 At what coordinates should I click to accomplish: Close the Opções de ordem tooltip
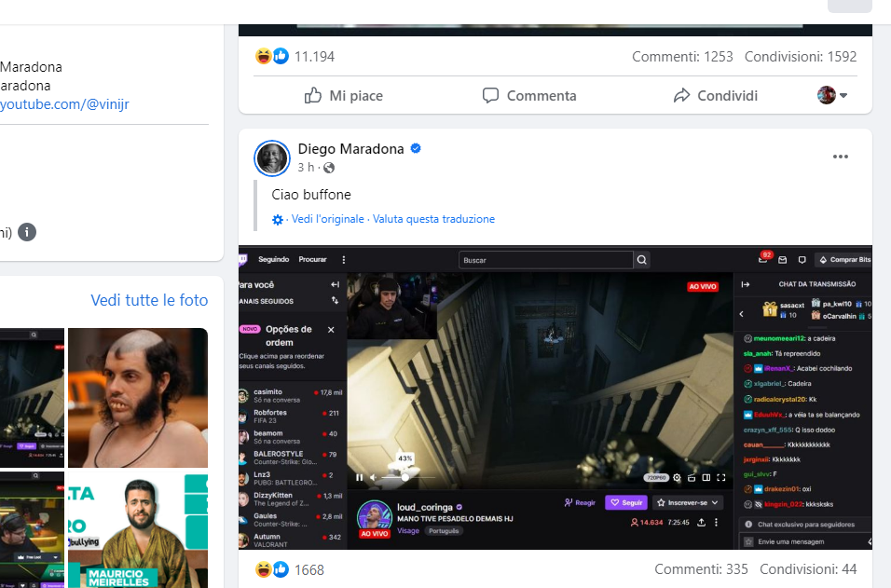click(x=331, y=330)
